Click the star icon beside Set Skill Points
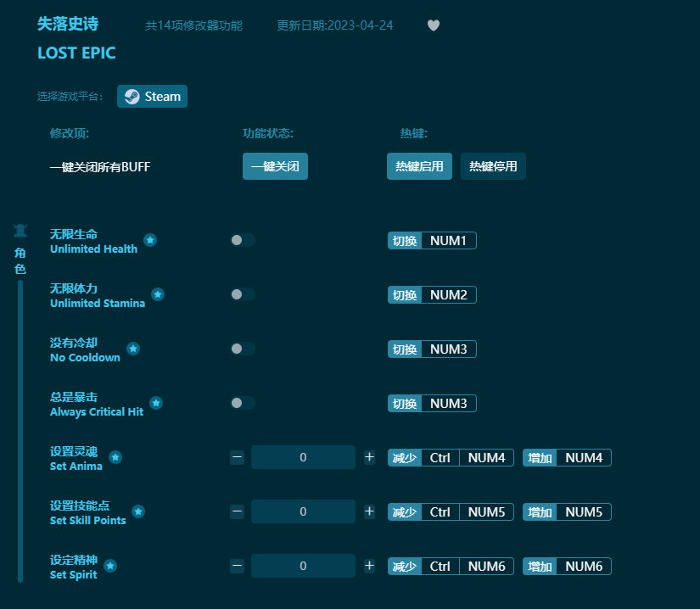700x609 pixels. pos(138,511)
